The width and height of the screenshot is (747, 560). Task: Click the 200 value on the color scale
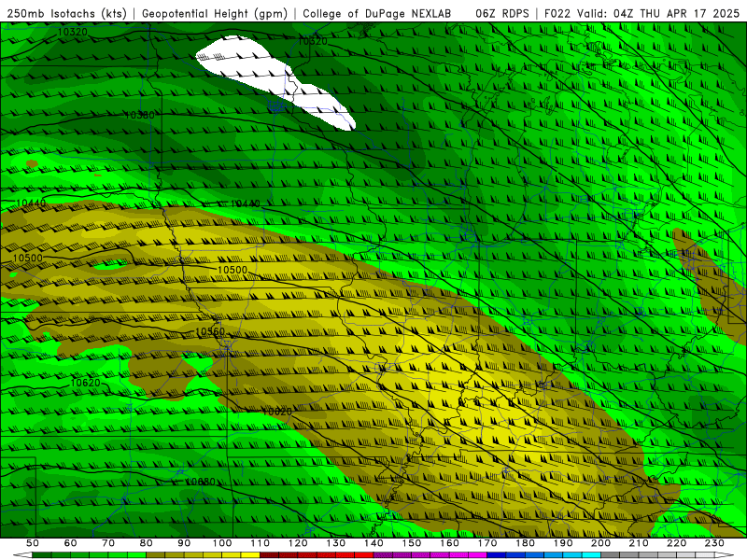[x=600, y=543]
